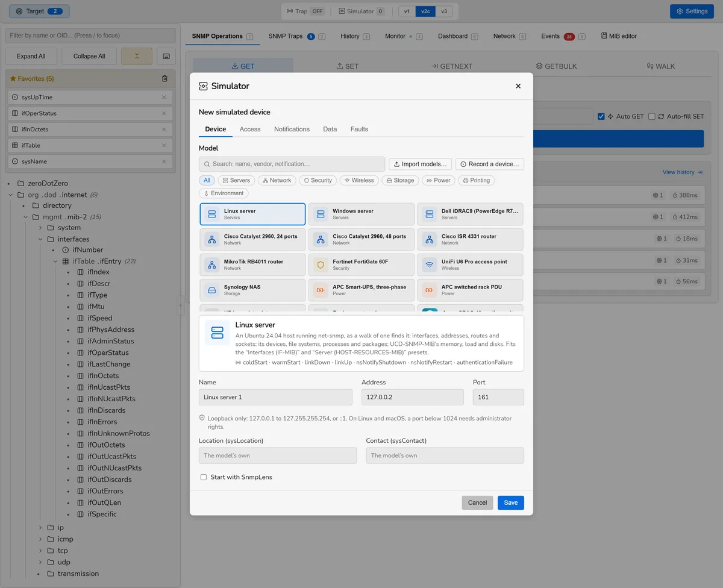This screenshot has height=588, width=723.
Task: Click Import models… button
Action: [420, 164]
